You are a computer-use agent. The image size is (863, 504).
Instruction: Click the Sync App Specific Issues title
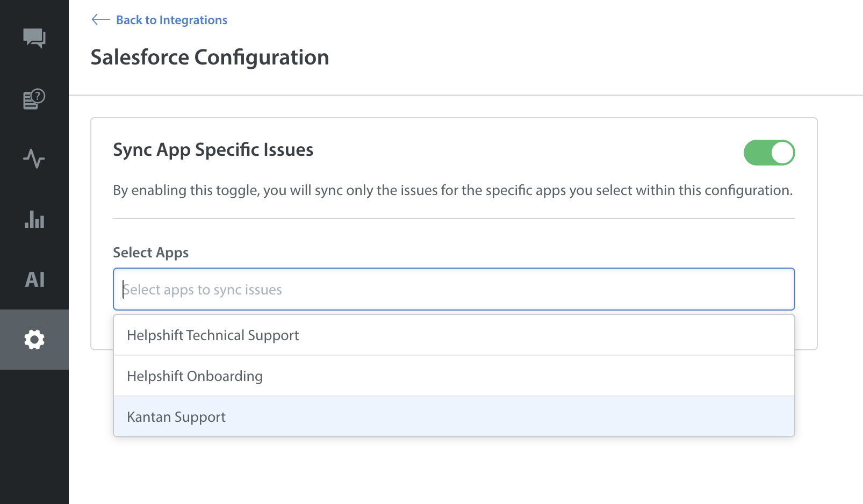(x=213, y=150)
